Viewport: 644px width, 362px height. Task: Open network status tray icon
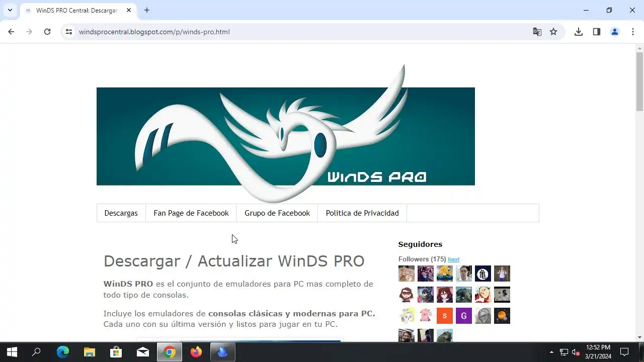564,352
